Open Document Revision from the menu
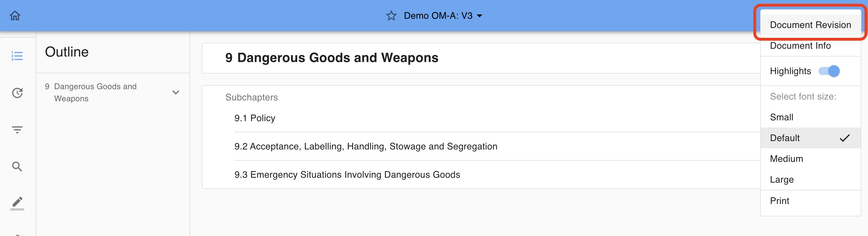The image size is (868, 236). [810, 25]
